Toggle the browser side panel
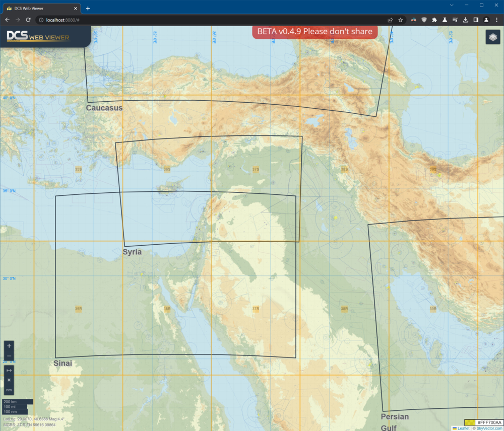Viewport: 504px width, 431px height. (x=476, y=20)
